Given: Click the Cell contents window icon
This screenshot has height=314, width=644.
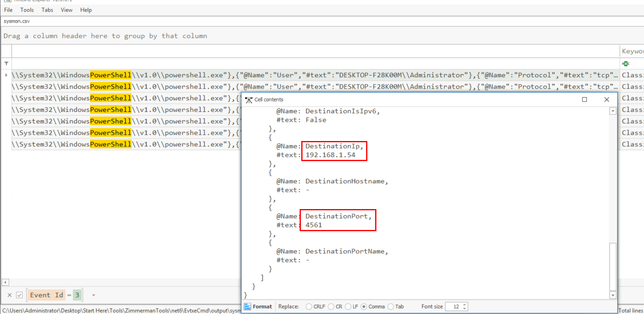Looking at the screenshot, I should point(249,100).
